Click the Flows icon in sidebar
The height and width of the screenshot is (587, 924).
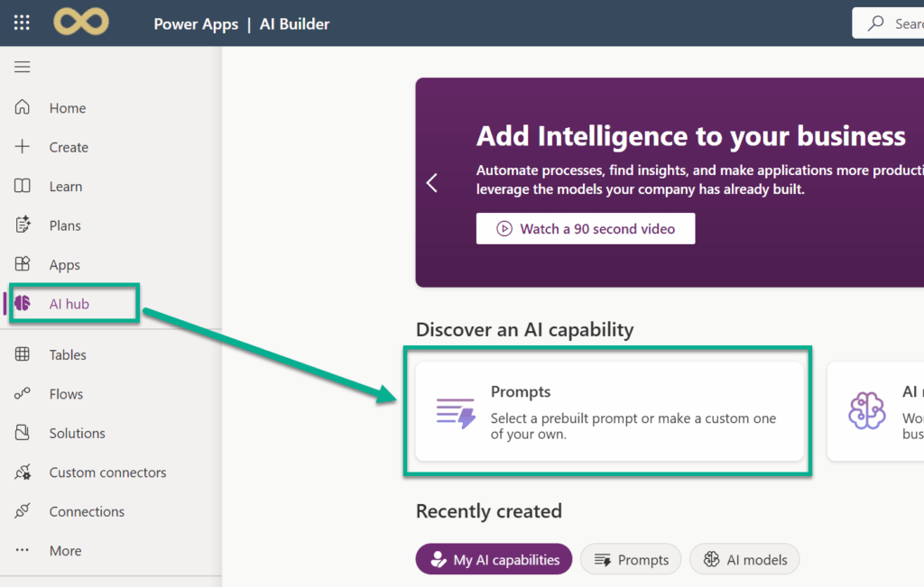click(x=23, y=394)
